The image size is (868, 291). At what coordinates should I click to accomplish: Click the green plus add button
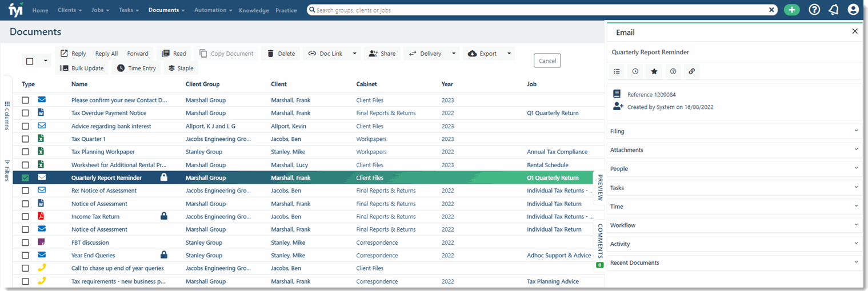click(x=791, y=10)
